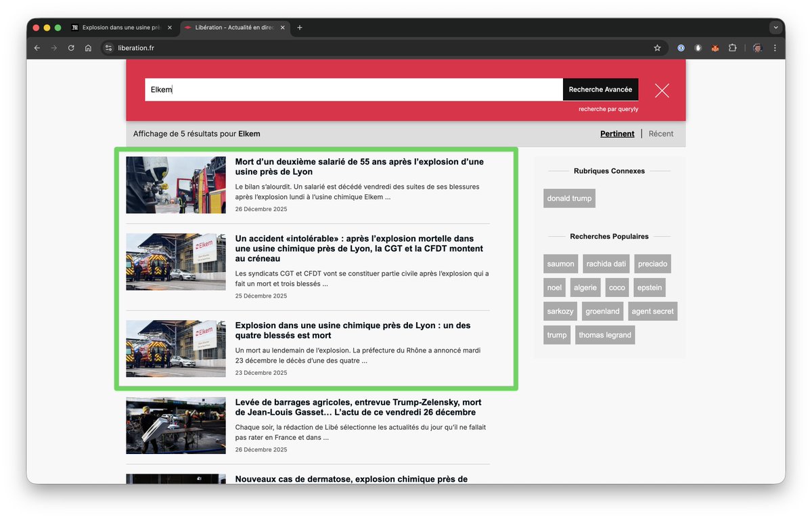Click the 'epstein' popular search tag
Image resolution: width=812 pixels, height=519 pixels.
pyautogui.click(x=650, y=288)
